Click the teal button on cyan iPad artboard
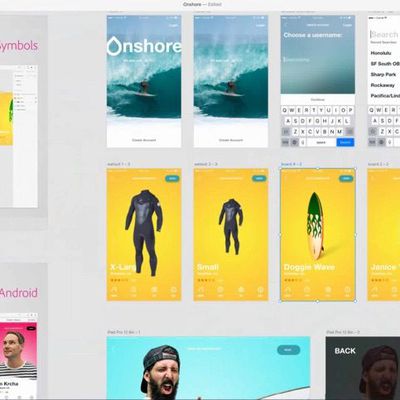 pyautogui.click(x=288, y=350)
